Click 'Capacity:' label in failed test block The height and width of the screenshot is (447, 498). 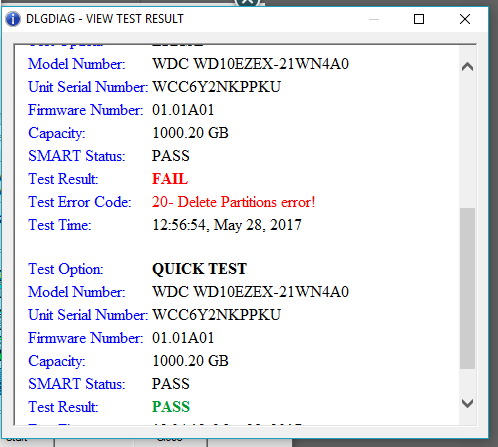(57, 133)
